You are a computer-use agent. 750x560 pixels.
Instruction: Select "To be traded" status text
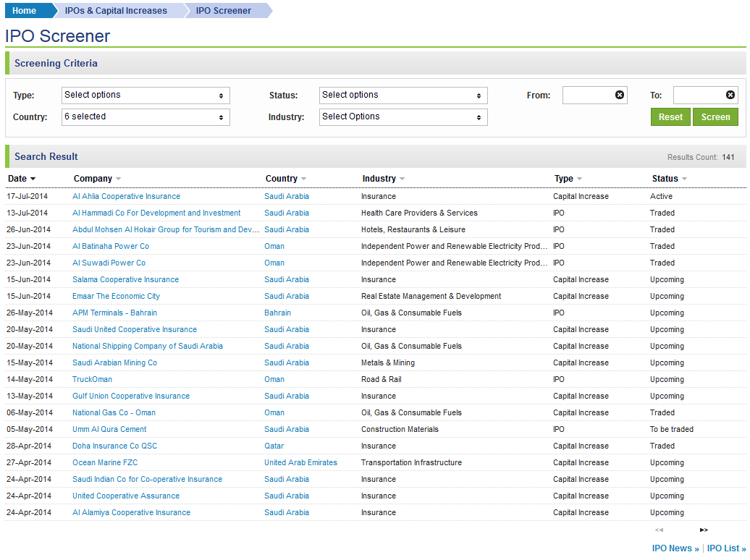672,430
